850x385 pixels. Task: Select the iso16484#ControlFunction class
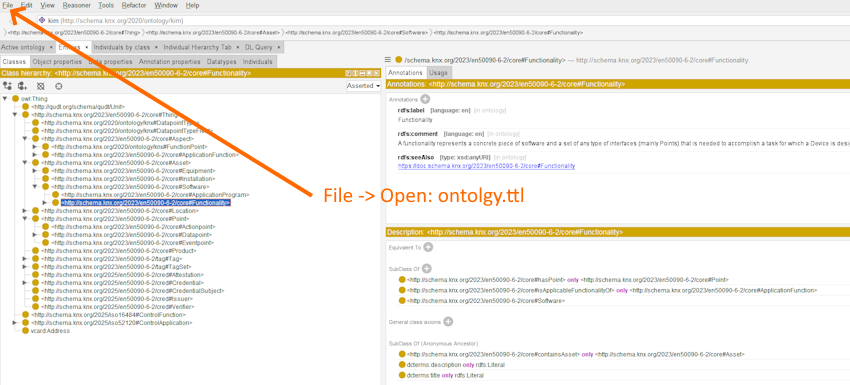(108, 315)
